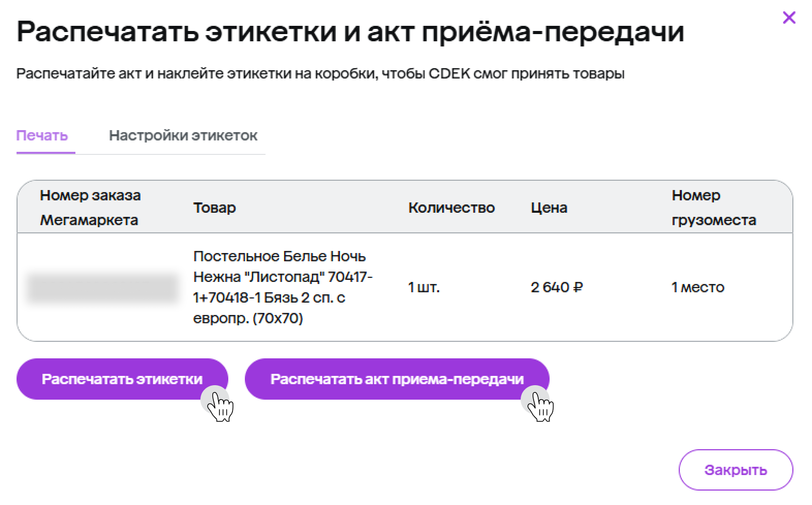The width and height of the screenshot is (812, 505).
Task: Click the CDEK instruction subtitle text
Action: click(x=320, y=74)
